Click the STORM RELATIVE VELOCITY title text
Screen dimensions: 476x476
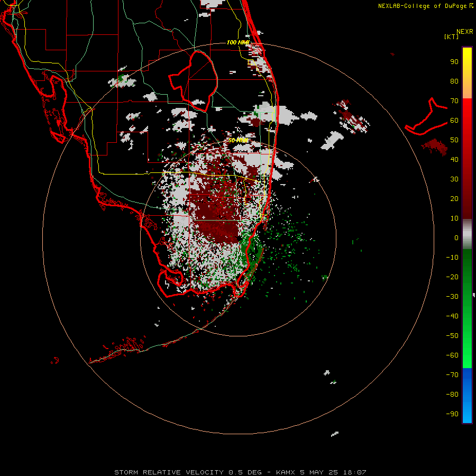[x=169, y=472]
